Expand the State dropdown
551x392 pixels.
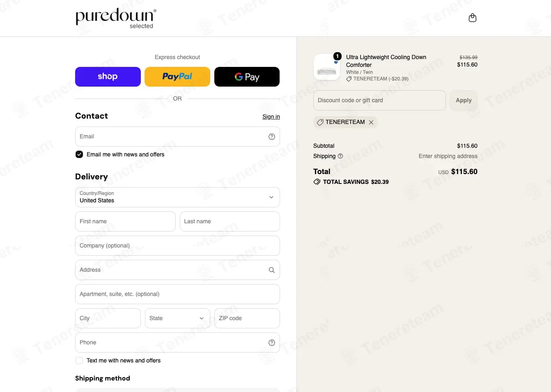(177, 319)
